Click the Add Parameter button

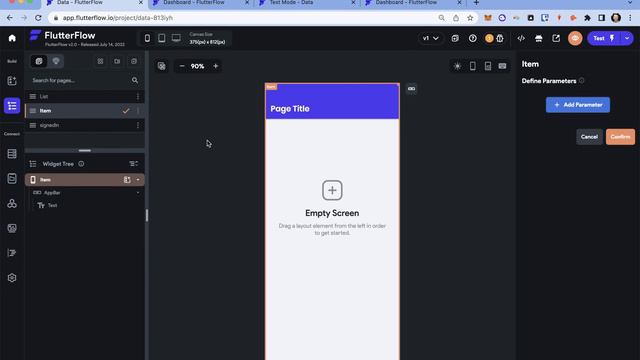coord(578,105)
